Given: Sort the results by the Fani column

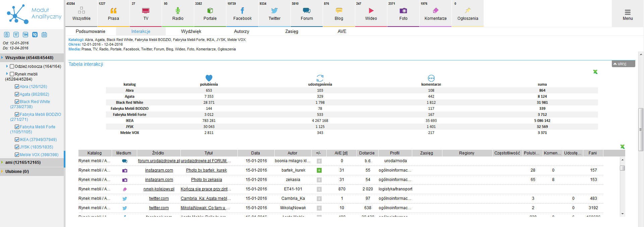Looking at the screenshot, I should point(593,153).
